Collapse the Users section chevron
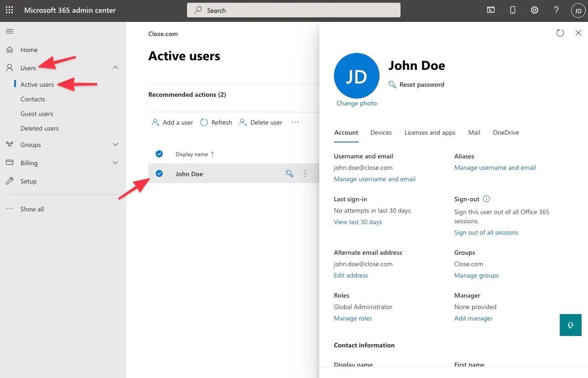Screen dimensions: 588x378 click(115, 68)
